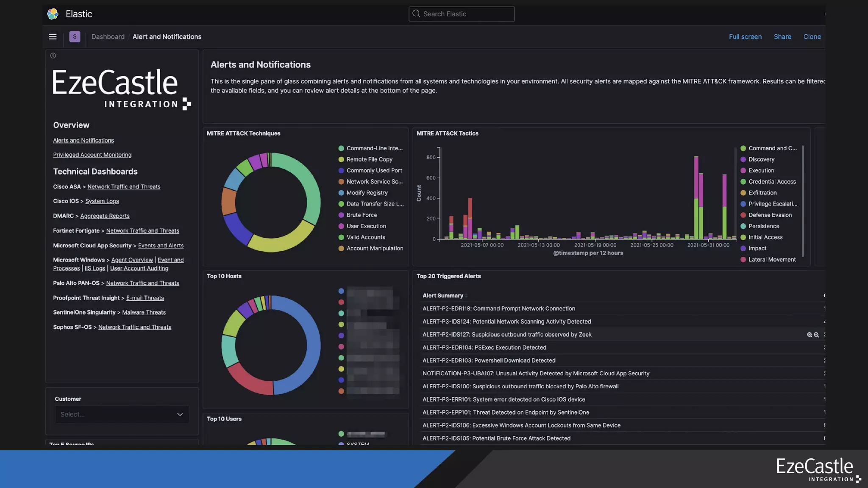
Task: Enter Full screen mode
Action: click(745, 37)
